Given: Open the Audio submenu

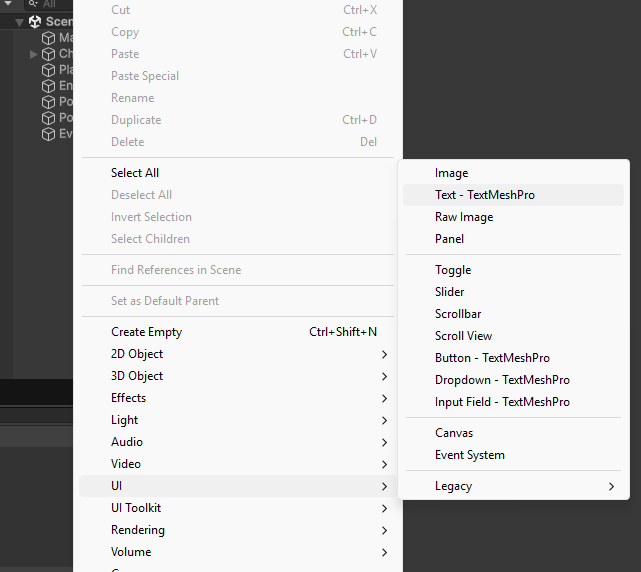Looking at the screenshot, I should [x=238, y=442].
